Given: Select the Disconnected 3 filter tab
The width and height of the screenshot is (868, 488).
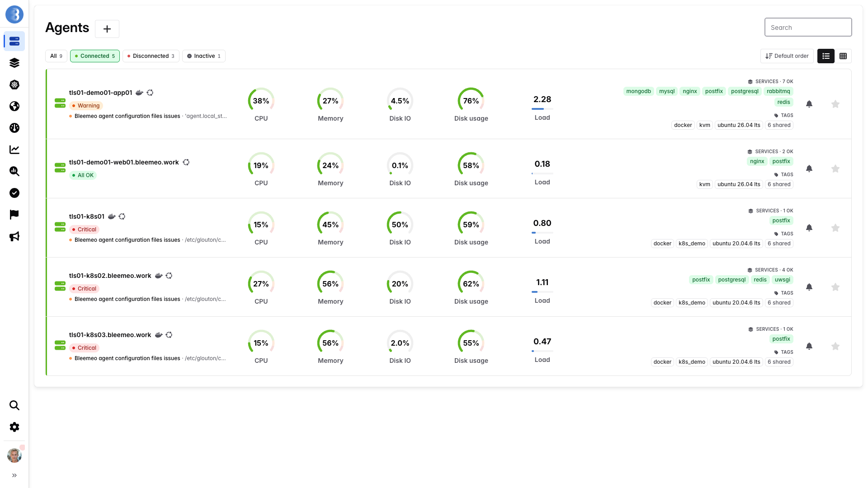Looking at the screenshot, I should click(151, 56).
